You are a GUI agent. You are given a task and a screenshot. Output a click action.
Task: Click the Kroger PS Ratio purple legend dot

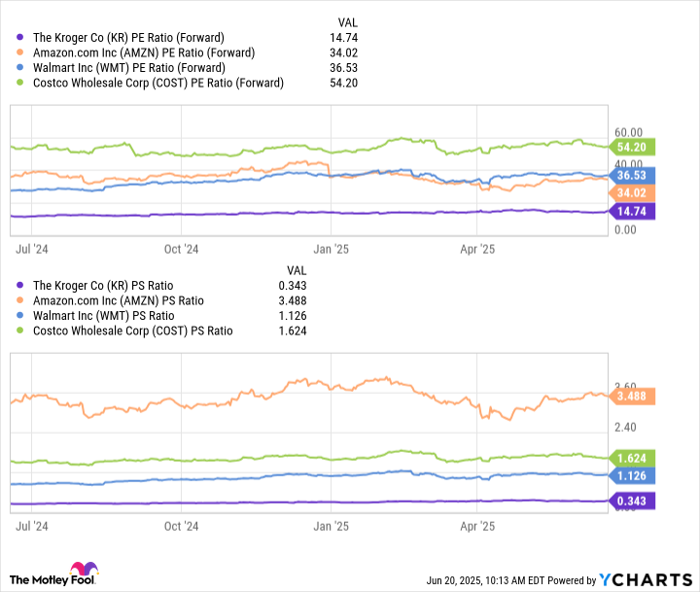click(19, 286)
